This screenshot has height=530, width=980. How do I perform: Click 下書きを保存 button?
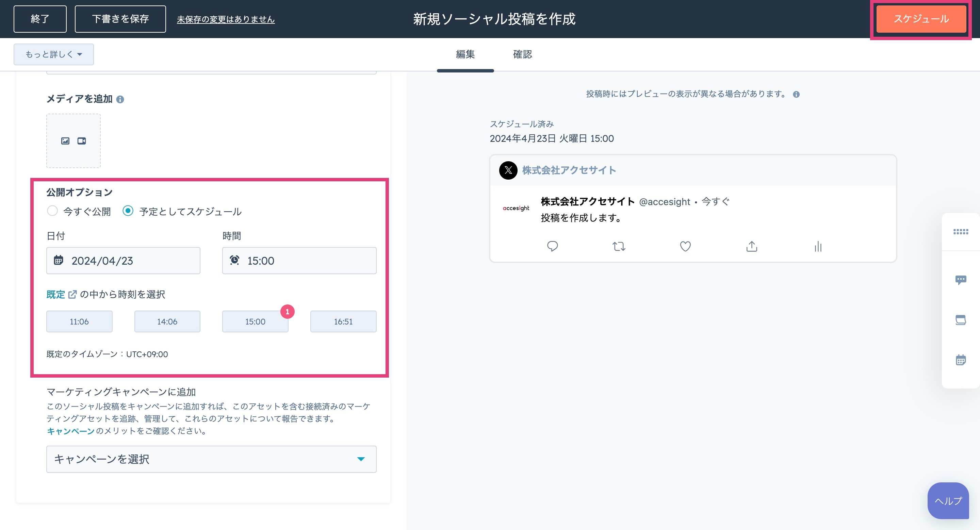coord(120,19)
